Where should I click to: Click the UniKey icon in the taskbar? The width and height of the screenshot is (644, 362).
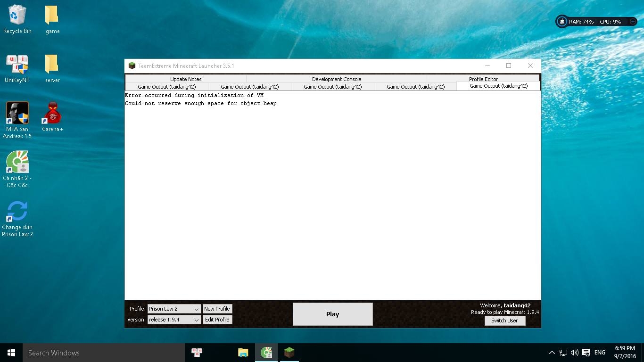coord(197,353)
